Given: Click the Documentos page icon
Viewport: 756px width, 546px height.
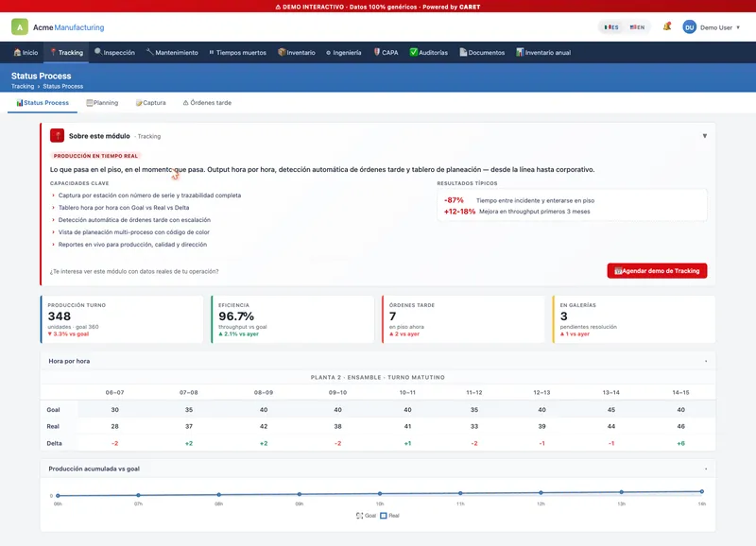Looking at the screenshot, I should click(x=463, y=52).
